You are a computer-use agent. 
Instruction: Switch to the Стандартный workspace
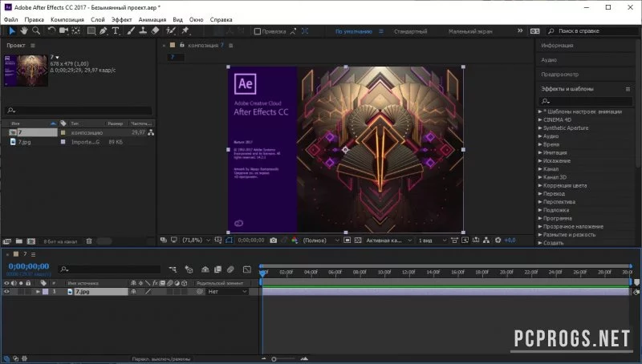click(410, 31)
